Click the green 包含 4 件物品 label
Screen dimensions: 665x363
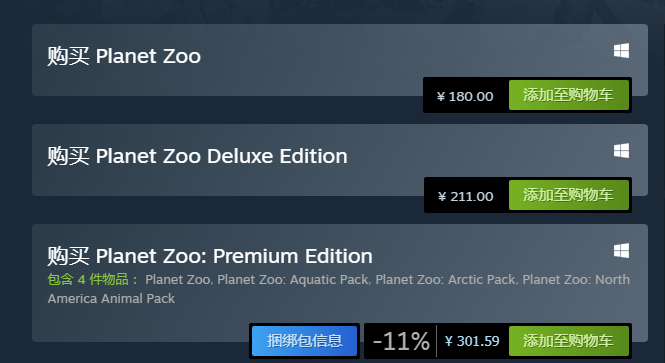point(92,279)
